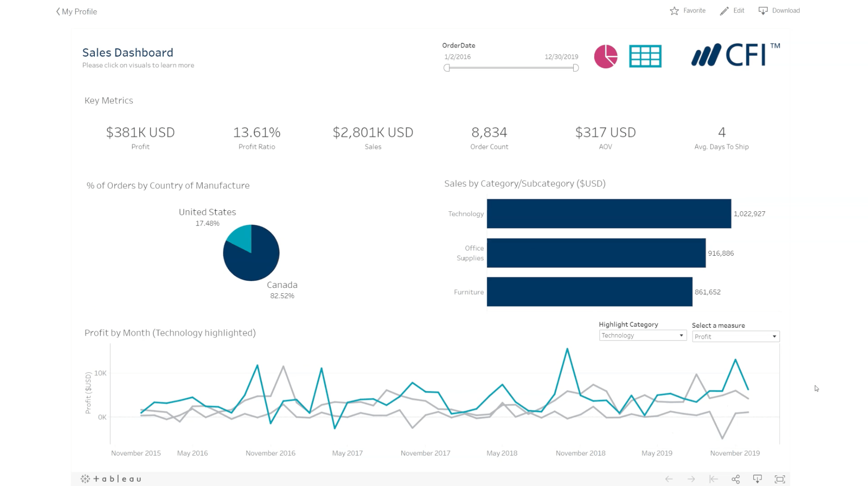
Task: Select the Furniture bar in sales chart
Action: point(589,292)
